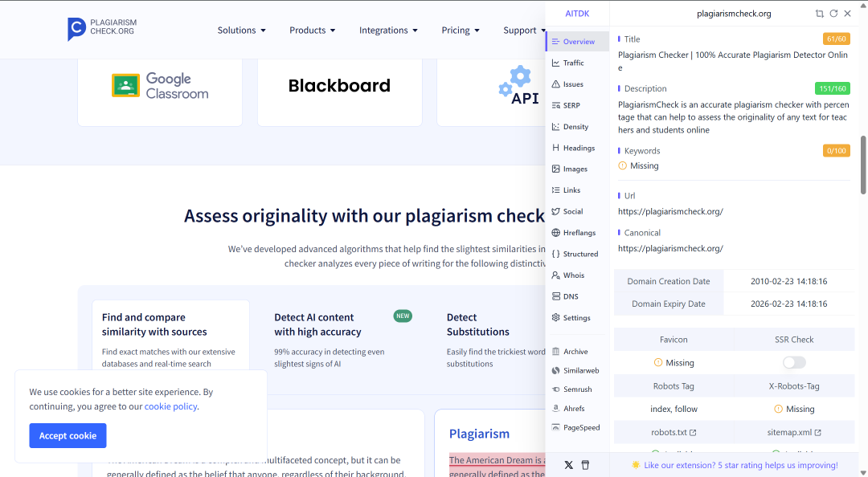Expand the Support dropdown menu
This screenshot has width=868, height=477.
click(524, 30)
